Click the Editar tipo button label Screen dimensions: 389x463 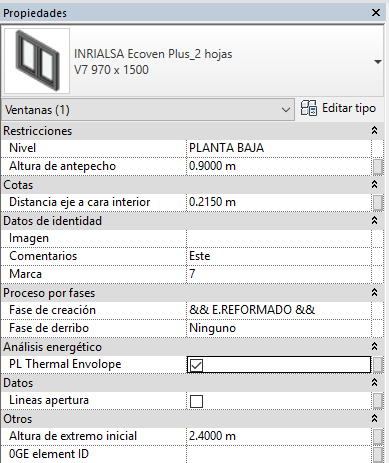click(x=349, y=108)
